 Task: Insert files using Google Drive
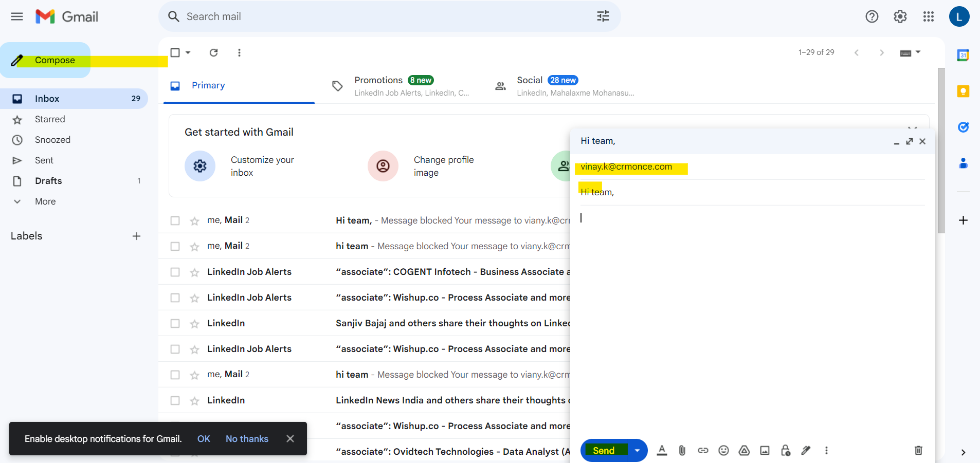point(744,451)
